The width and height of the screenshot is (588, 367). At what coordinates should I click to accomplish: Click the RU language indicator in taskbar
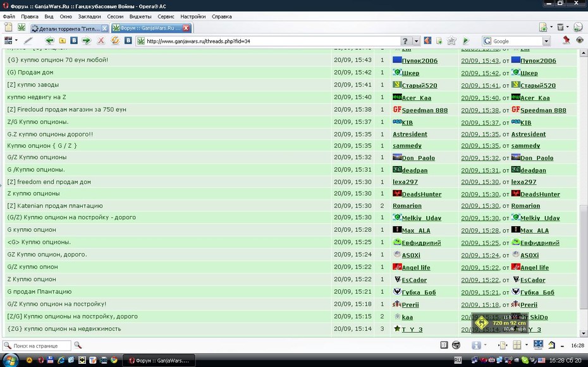pyautogui.click(x=458, y=360)
